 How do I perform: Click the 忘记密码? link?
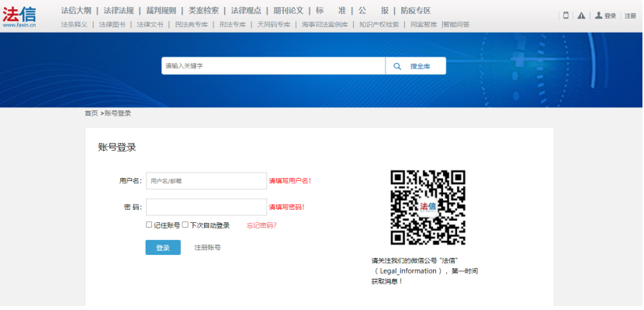tap(261, 225)
